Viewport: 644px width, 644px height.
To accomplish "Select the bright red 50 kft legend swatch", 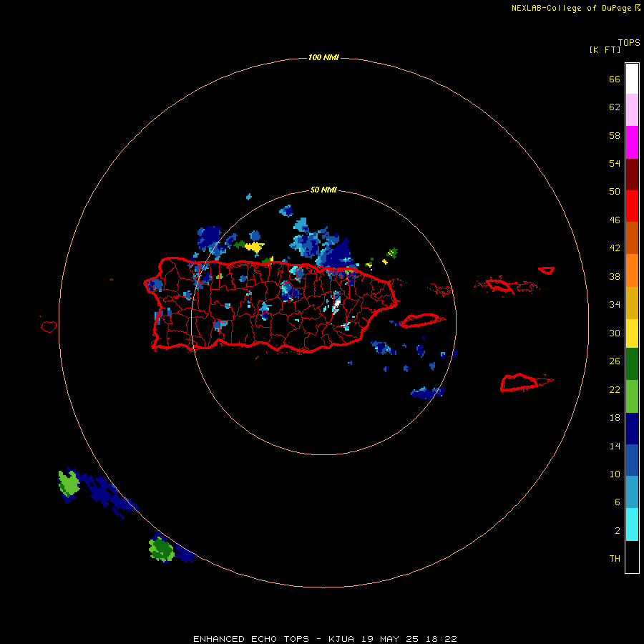I will [x=632, y=206].
